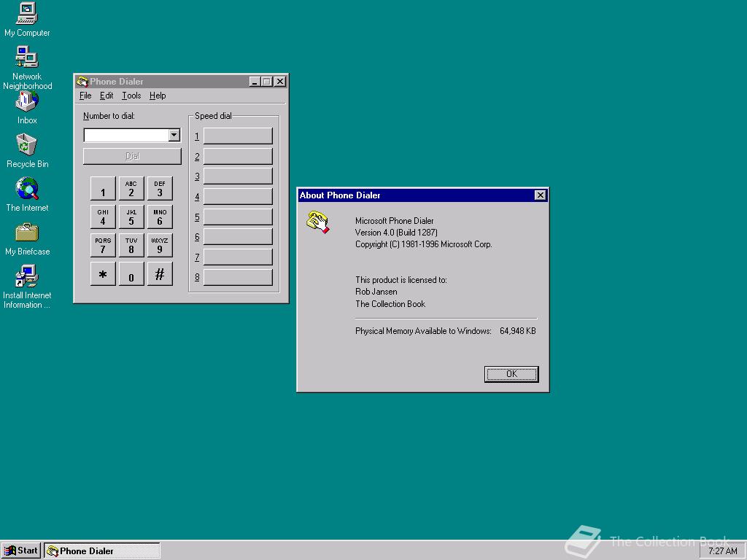Click speed dial button 6
747x560 pixels.
point(238,237)
